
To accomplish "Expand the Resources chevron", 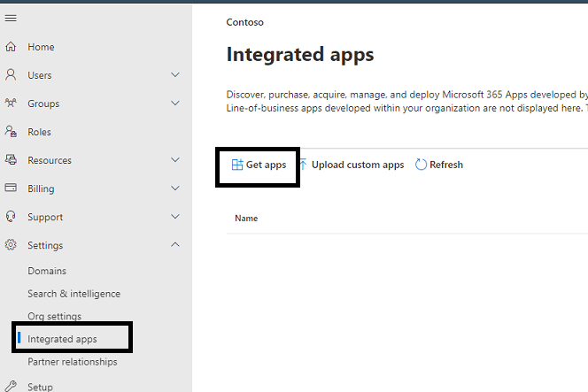I will pyautogui.click(x=175, y=159).
